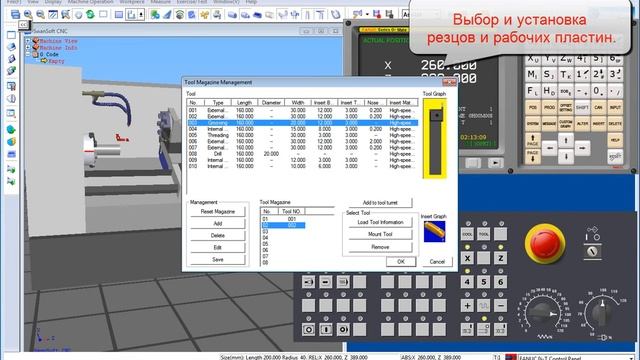The width and height of the screenshot is (640, 360).
Task: Click the OFFSET SETTING key on the keypad
Action: (565, 107)
